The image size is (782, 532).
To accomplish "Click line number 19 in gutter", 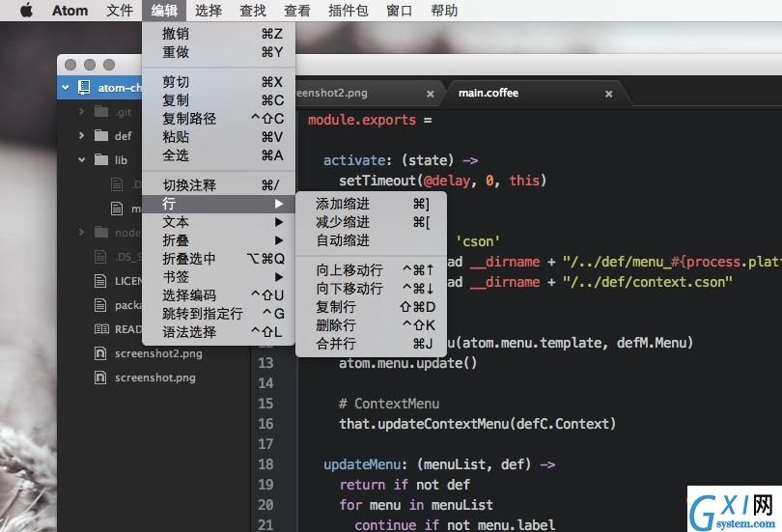I will point(265,485).
